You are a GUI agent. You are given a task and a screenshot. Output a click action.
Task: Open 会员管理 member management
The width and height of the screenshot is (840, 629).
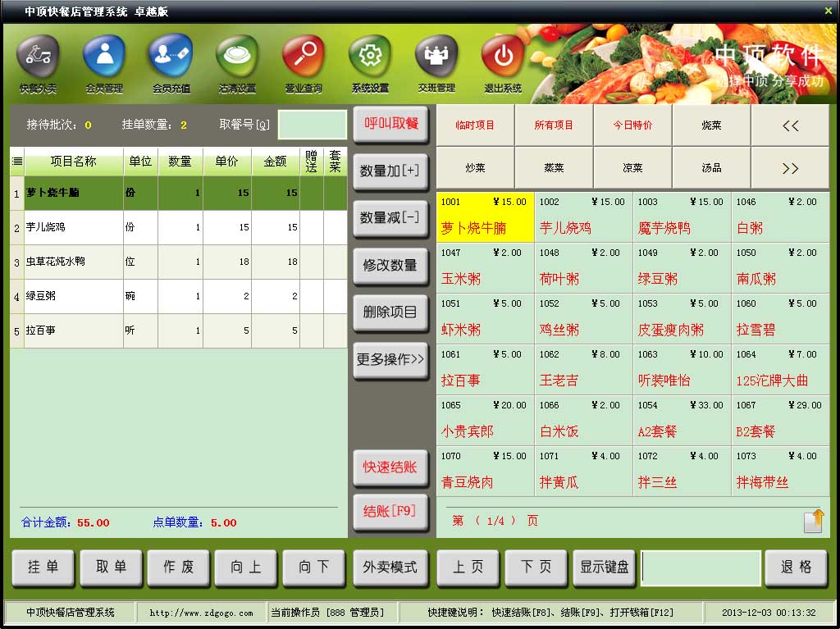[x=104, y=57]
